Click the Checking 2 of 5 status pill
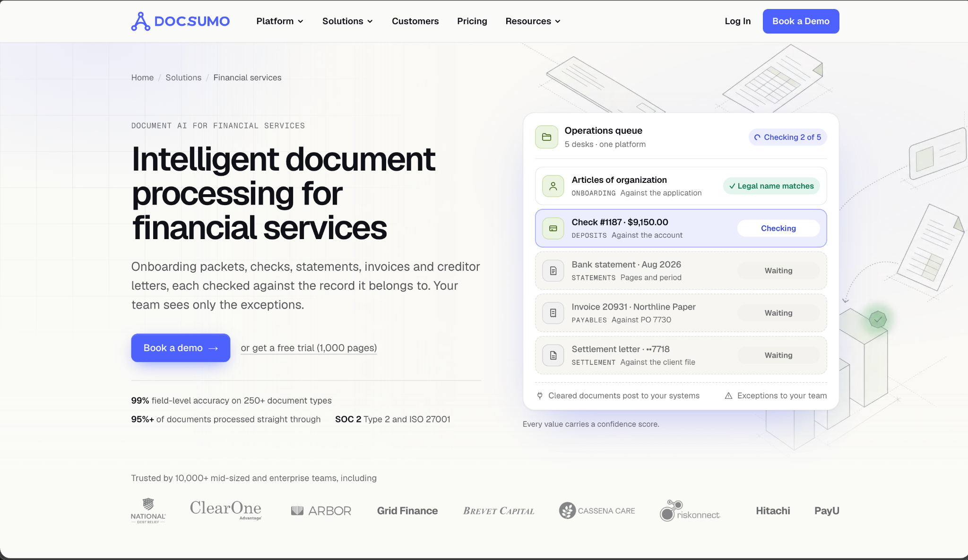Image resolution: width=968 pixels, height=560 pixels. click(787, 137)
